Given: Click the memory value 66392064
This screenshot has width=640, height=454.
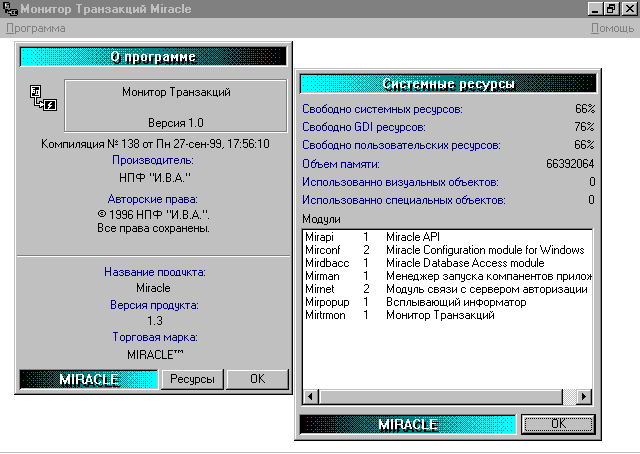Looking at the screenshot, I should click(x=570, y=164).
